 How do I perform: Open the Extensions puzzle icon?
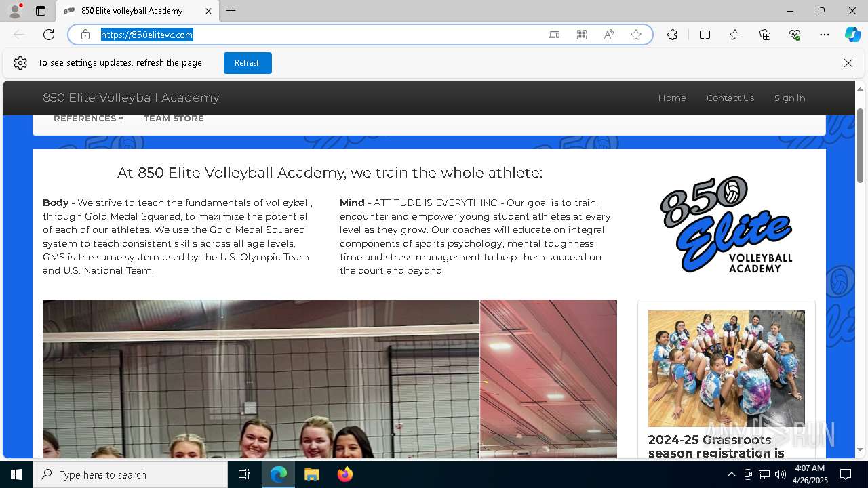(x=672, y=35)
